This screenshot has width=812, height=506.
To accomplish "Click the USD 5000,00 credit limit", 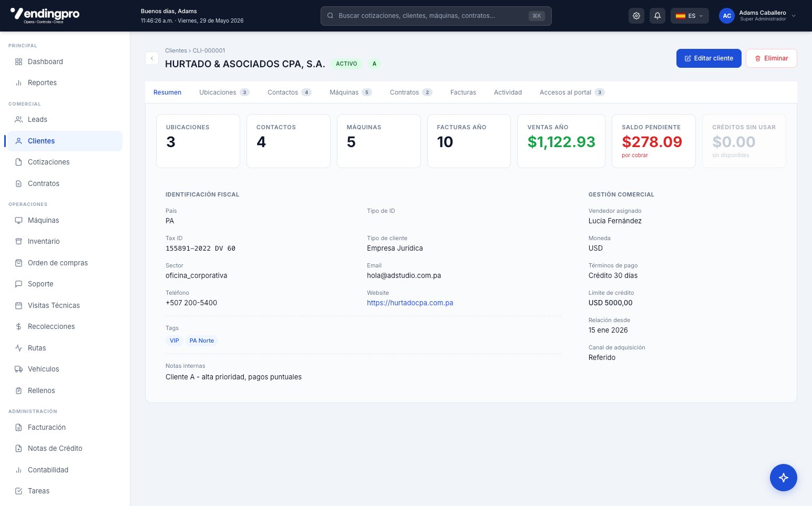I will tap(611, 303).
